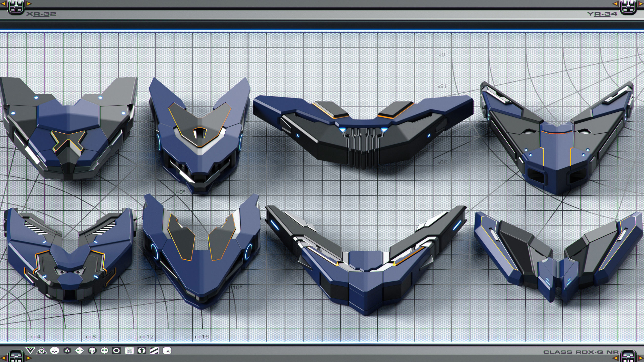Click the triangle icon with X mark
This screenshot has width=644, height=362.
point(42,351)
